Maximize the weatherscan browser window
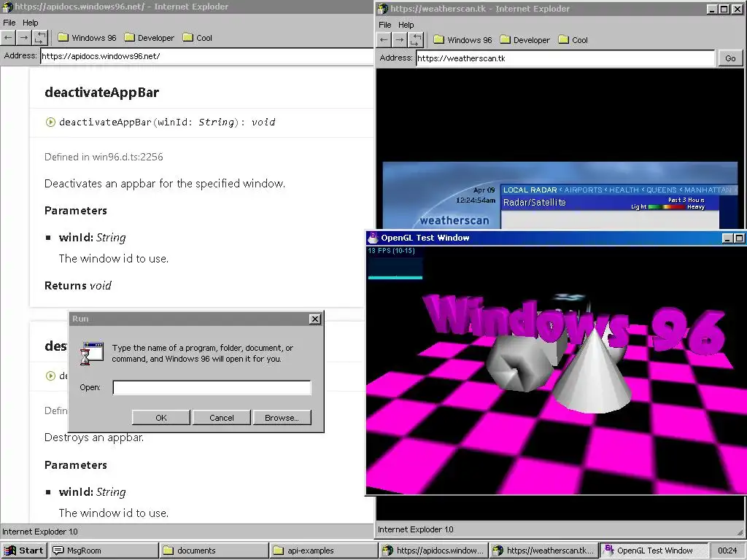Screen dimensions: 747x560 pos(724,9)
